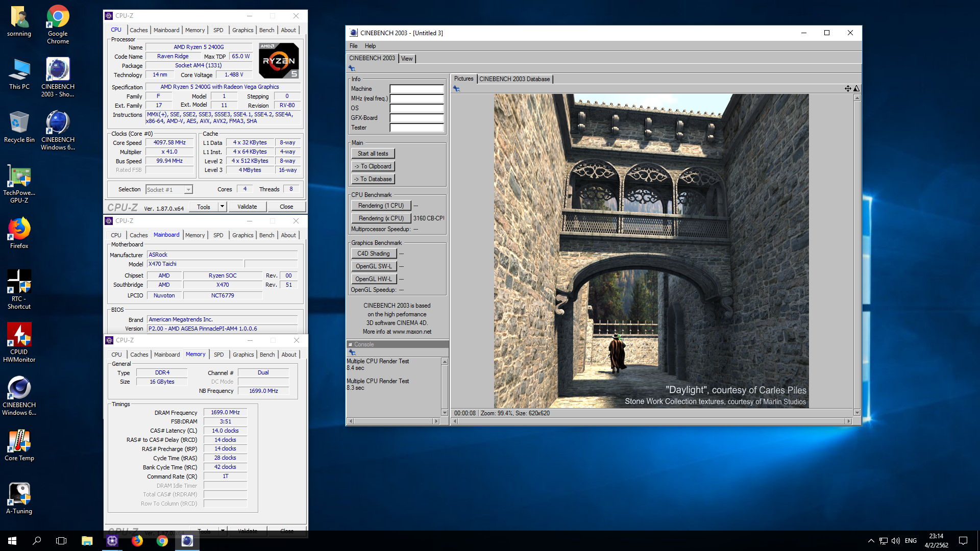Image resolution: width=980 pixels, height=551 pixels.
Task: Click the pin icon below CINEBENCH 2003 tab
Action: click(352, 68)
